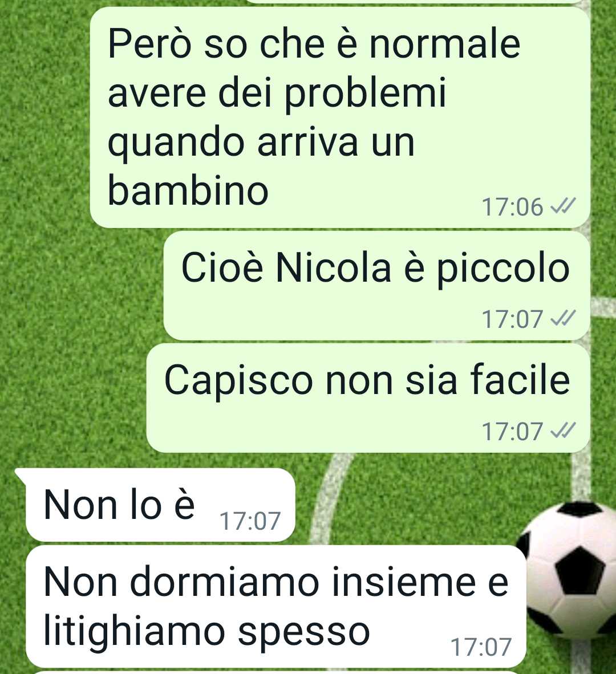The image size is (616, 674).
Task: Tap double check marks on Nicola message
Action: point(563,319)
